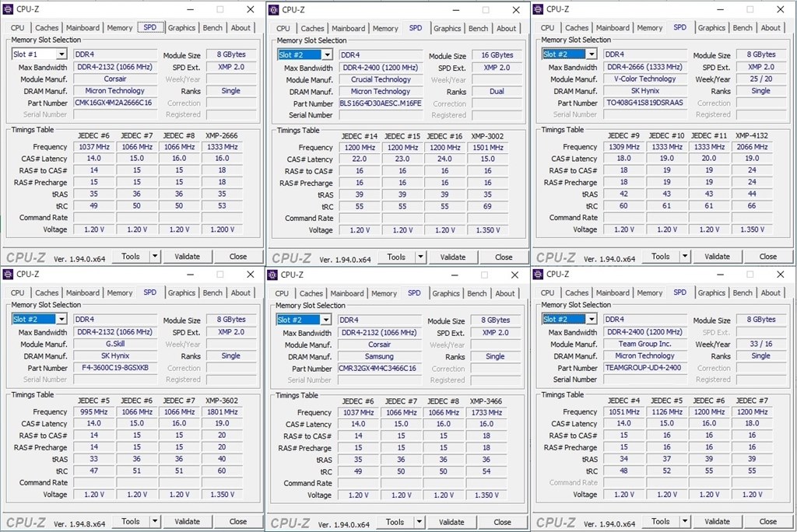Image resolution: width=797 pixels, height=532 pixels.
Task: Click the Close button in the Team Group window footer
Action: click(x=768, y=521)
